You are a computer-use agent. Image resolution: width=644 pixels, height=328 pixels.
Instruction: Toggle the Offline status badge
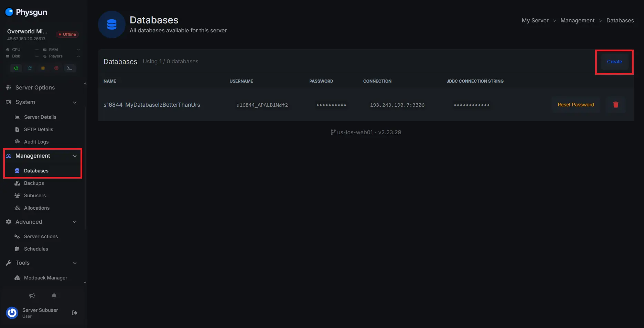point(67,34)
